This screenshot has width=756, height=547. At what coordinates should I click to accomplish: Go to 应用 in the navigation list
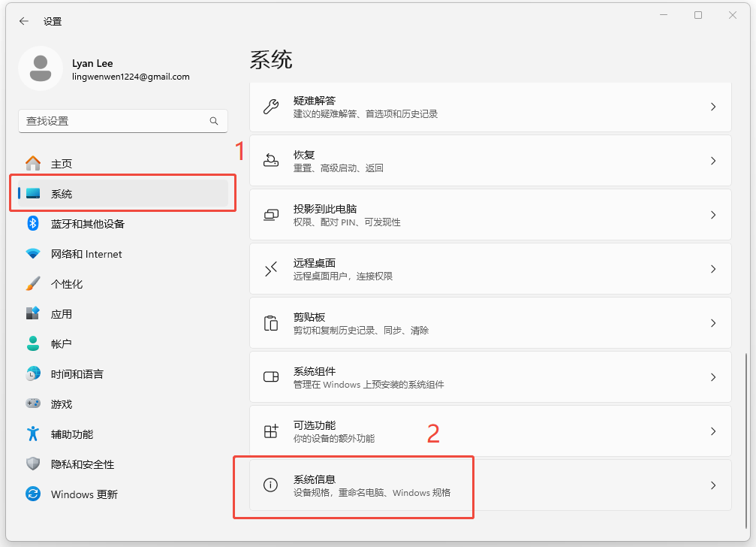[62, 314]
